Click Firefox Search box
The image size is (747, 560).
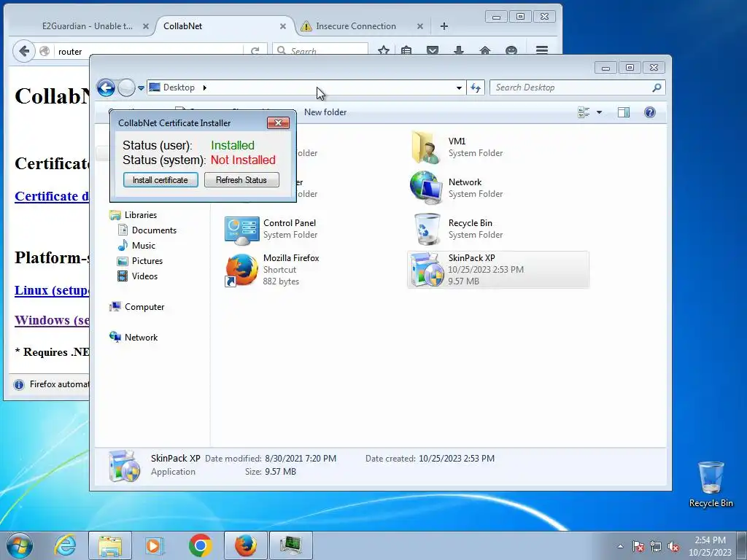pos(320,51)
